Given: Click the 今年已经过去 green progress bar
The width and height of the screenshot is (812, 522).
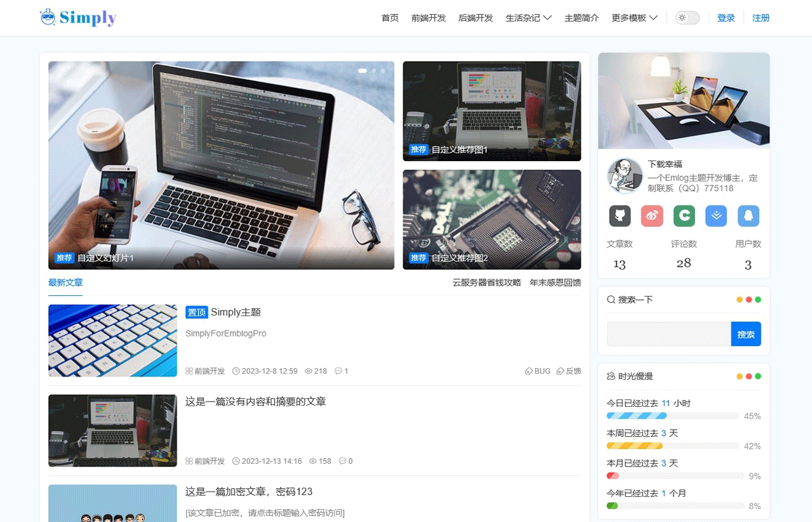Looking at the screenshot, I should (675, 506).
